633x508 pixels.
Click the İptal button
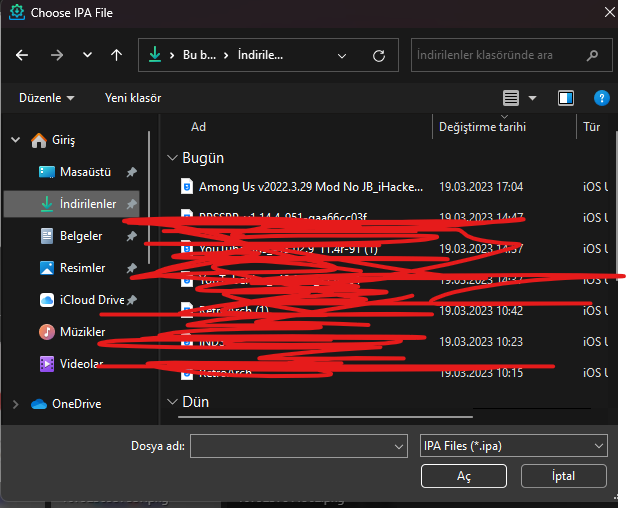click(563, 476)
